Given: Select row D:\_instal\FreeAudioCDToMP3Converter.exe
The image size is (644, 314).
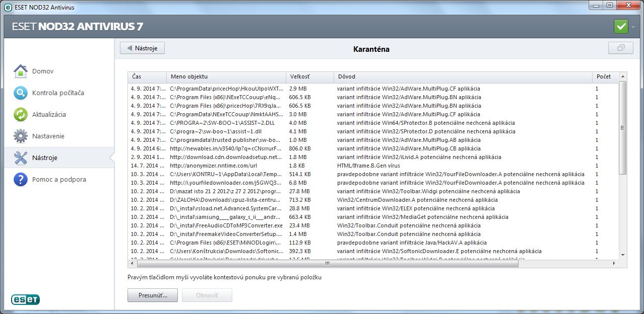Looking at the screenshot, I should click(x=373, y=225).
